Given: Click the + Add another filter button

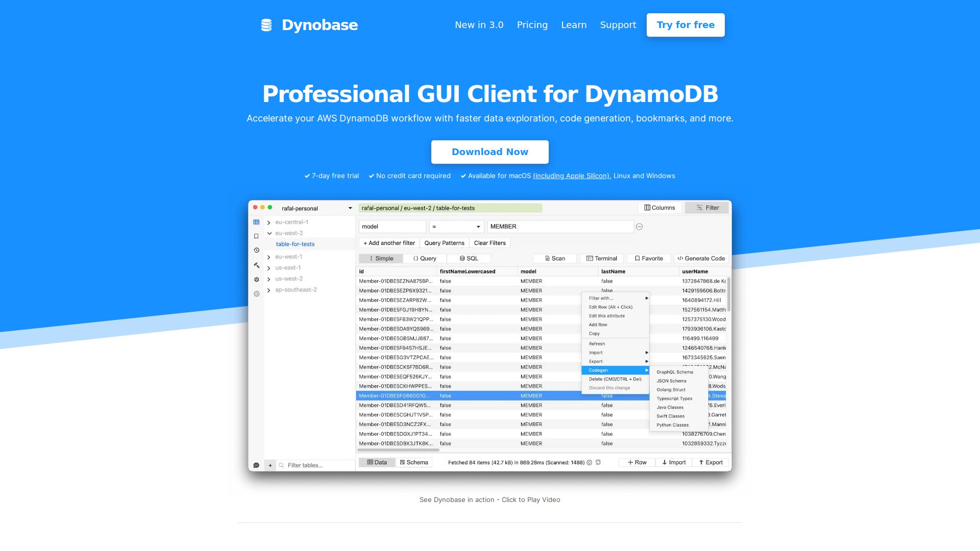Looking at the screenshot, I should (x=389, y=243).
